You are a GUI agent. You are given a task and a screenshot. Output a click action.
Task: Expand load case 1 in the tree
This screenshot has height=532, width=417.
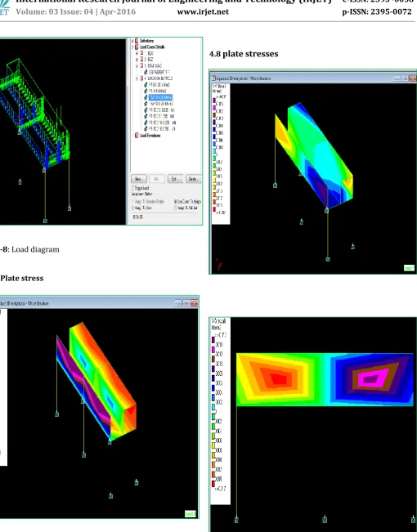click(x=137, y=53)
